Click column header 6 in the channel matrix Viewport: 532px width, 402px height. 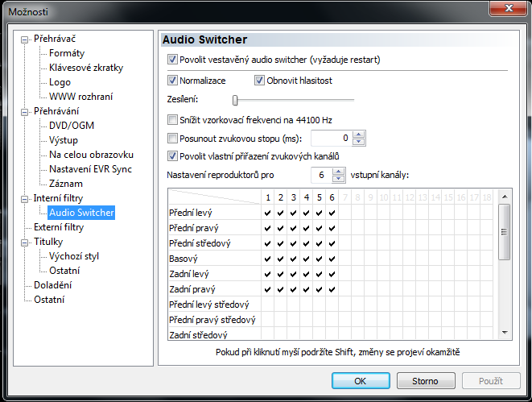click(x=332, y=197)
